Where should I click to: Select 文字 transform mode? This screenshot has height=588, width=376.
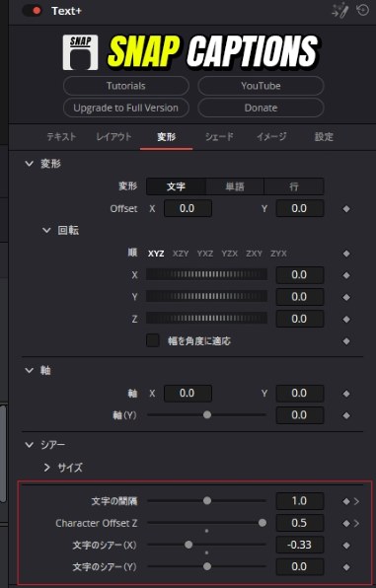point(176,186)
